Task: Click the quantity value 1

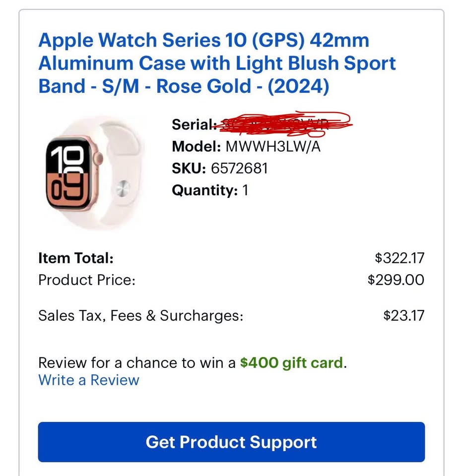Action: (x=245, y=190)
